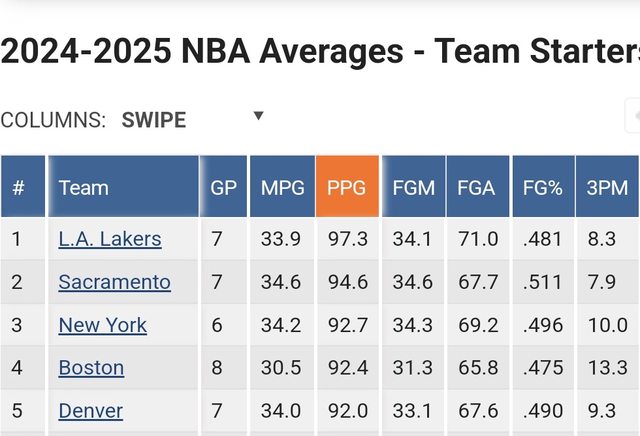This screenshot has height=436, width=640.
Task: Click Boston's 13.3 3PM value
Action: click(607, 368)
